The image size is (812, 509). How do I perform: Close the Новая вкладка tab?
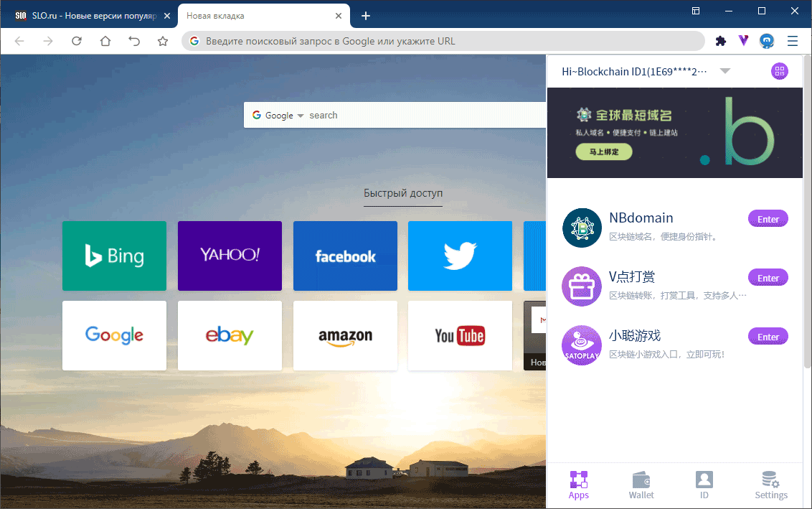[338, 16]
